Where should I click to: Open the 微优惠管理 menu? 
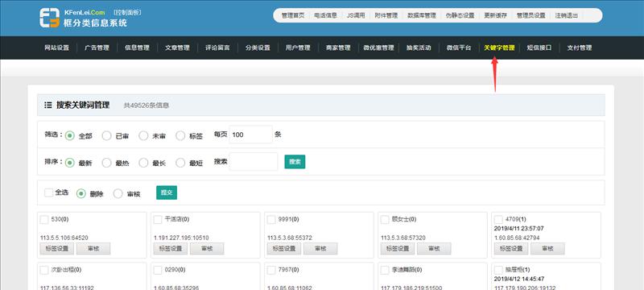tap(378, 48)
